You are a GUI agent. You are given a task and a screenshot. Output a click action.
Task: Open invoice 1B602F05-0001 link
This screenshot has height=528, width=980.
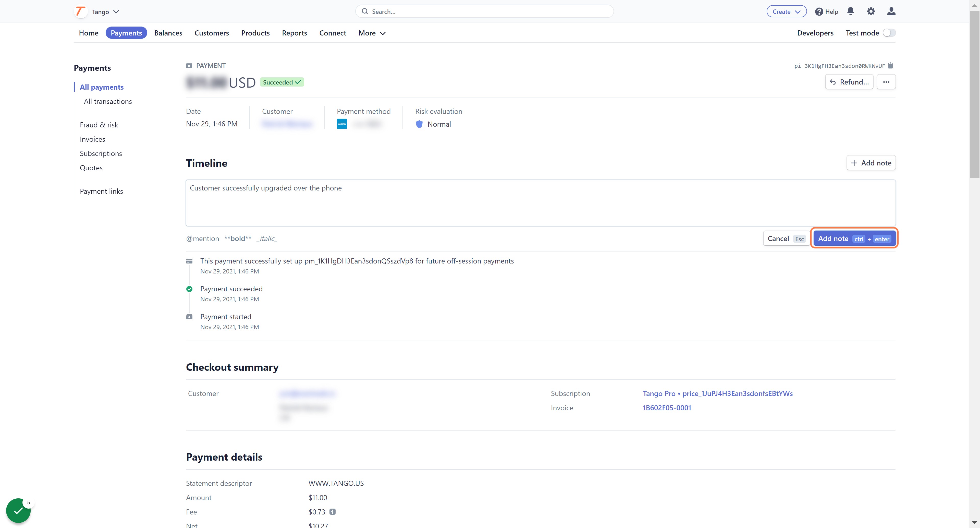pyautogui.click(x=667, y=408)
